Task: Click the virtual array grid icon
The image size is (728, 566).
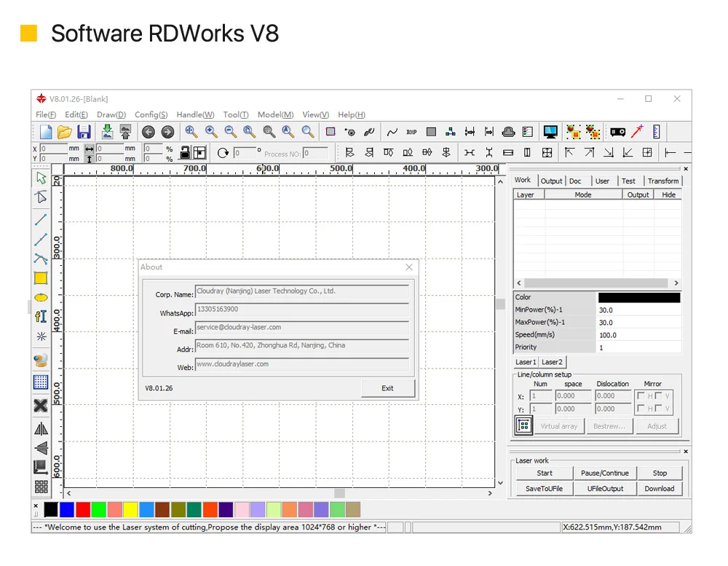Action: (523, 425)
